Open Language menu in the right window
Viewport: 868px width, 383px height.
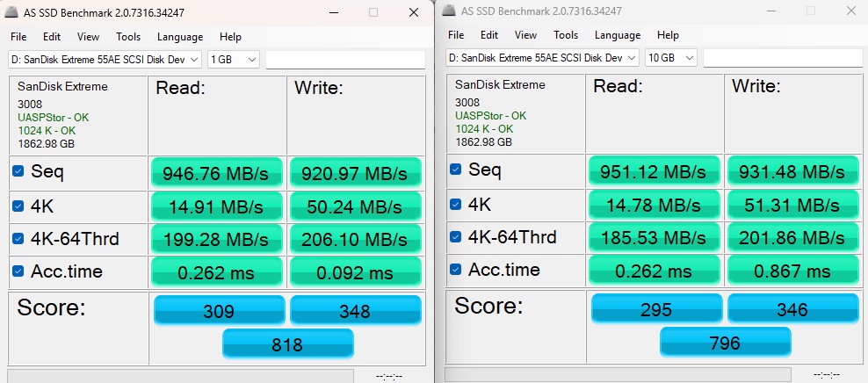[618, 35]
